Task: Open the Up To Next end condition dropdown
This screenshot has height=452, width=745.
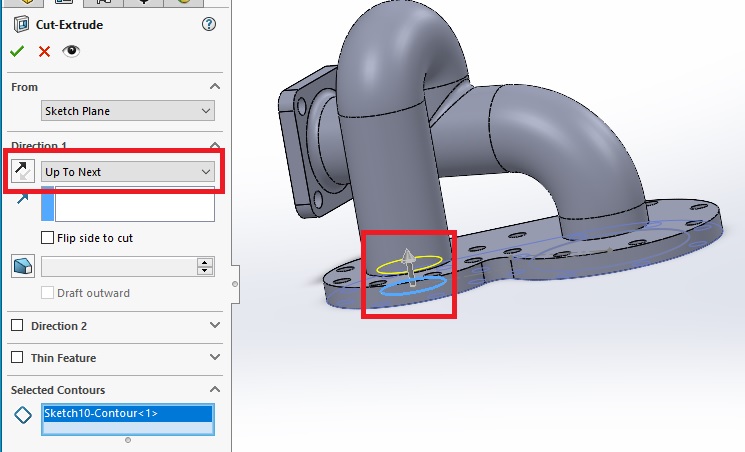Action: pyautogui.click(x=127, y=172)
